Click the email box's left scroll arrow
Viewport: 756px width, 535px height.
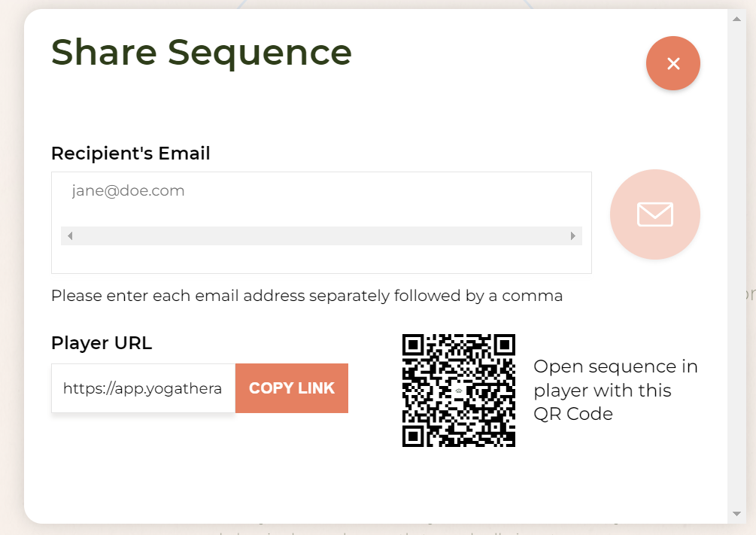click(x=70, y=236)
